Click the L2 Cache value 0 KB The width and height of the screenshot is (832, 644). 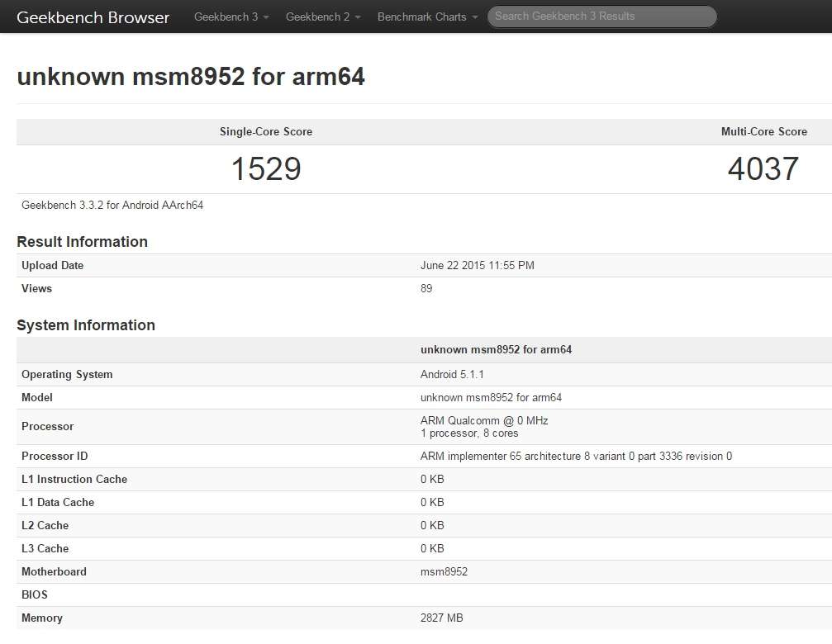[x=432, y=525]
